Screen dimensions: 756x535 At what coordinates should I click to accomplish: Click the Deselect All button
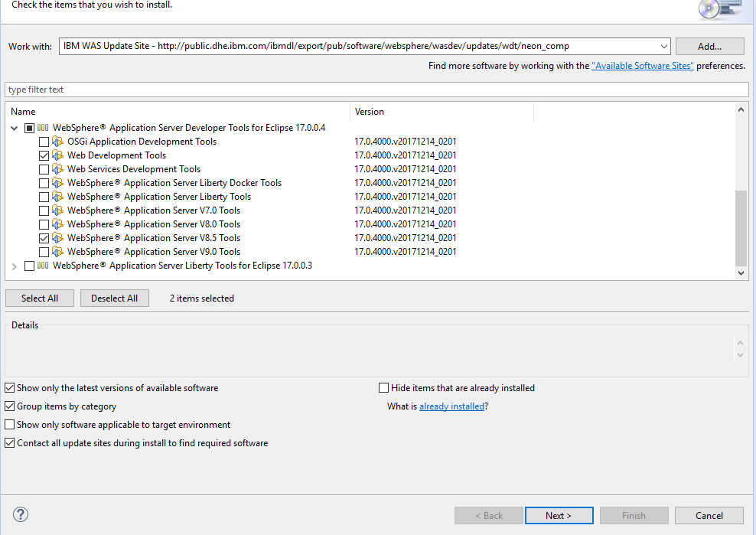click(x=114, y=298)
